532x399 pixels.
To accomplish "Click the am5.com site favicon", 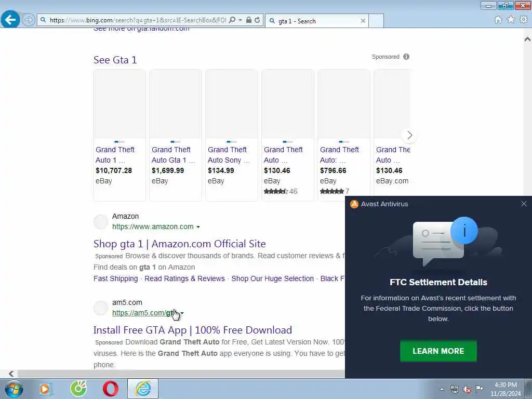I will click(x=101, y=308).
